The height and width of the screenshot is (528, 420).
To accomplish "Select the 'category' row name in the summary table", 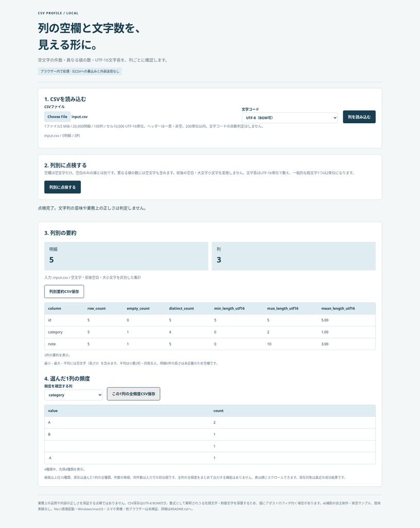I will tap(55, 332).
